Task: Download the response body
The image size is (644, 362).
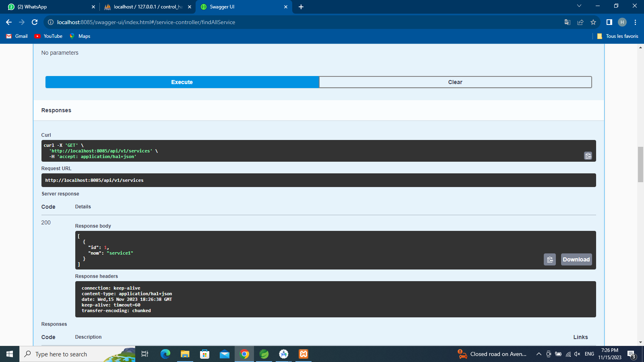Action: click(576, 259)
